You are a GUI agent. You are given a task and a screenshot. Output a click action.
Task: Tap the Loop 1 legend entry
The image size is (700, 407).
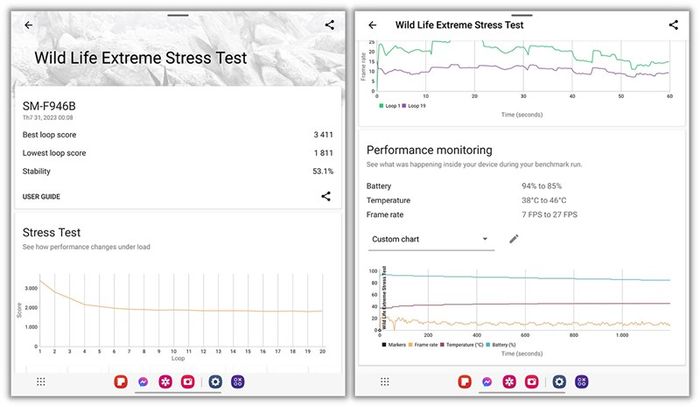pos(390,106)
